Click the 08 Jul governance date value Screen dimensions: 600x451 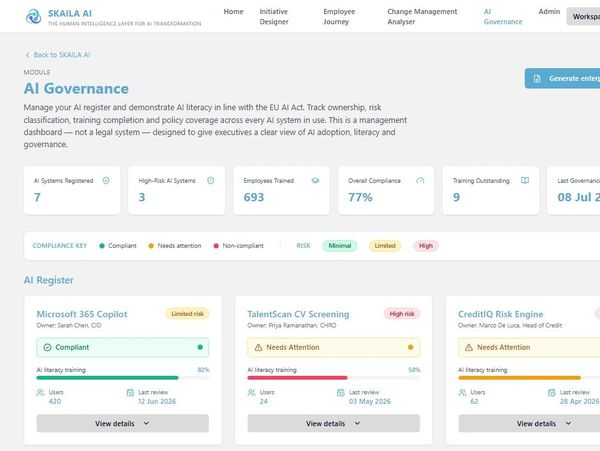coord(579,197)
